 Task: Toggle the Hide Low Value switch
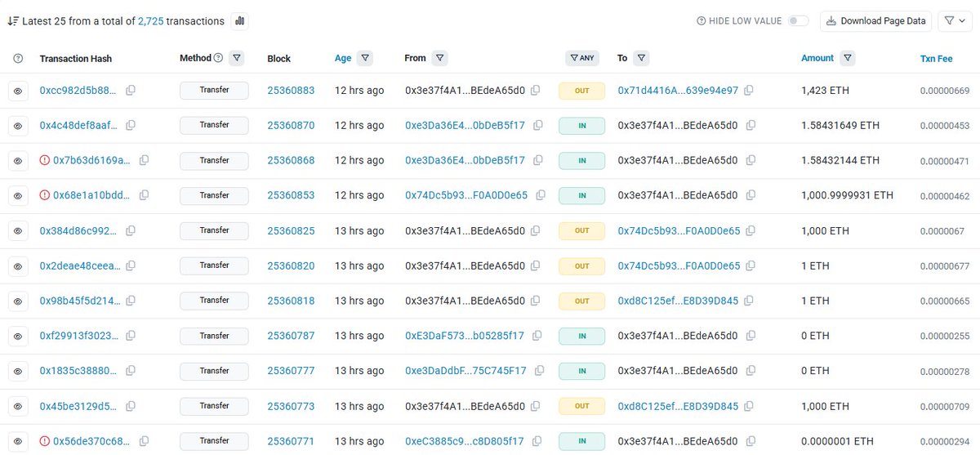click(x=798, y=21)
